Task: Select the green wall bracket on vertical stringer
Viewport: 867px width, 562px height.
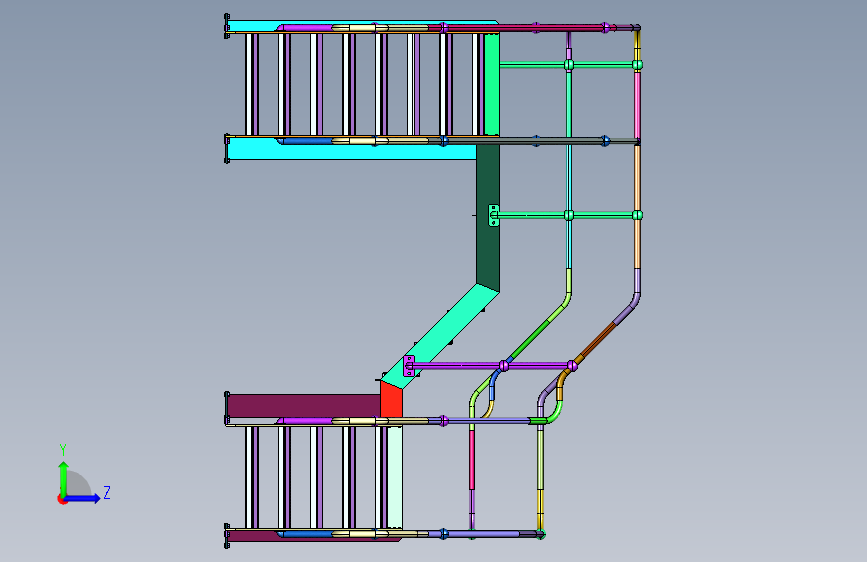Action: pos(494,215)
